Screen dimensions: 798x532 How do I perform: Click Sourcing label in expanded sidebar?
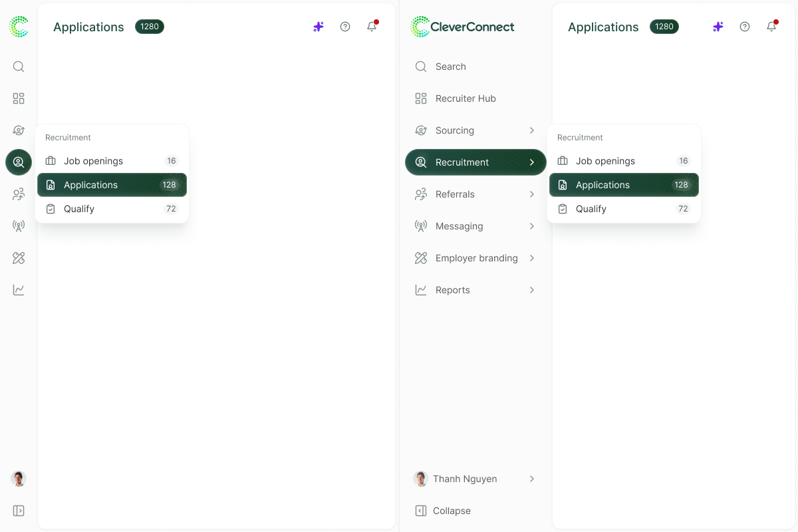(x=455, y=130)
